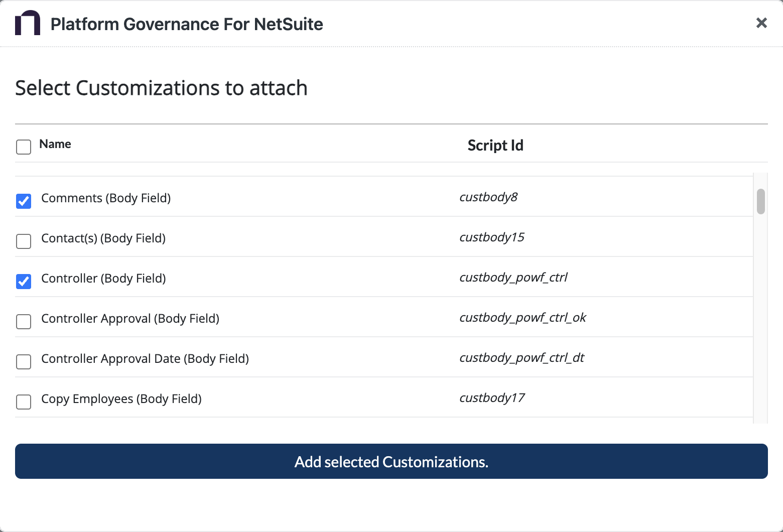The image size is (783, 532).
Task: Close the Platform Governance dialog
Action: [x=761, y=23]
